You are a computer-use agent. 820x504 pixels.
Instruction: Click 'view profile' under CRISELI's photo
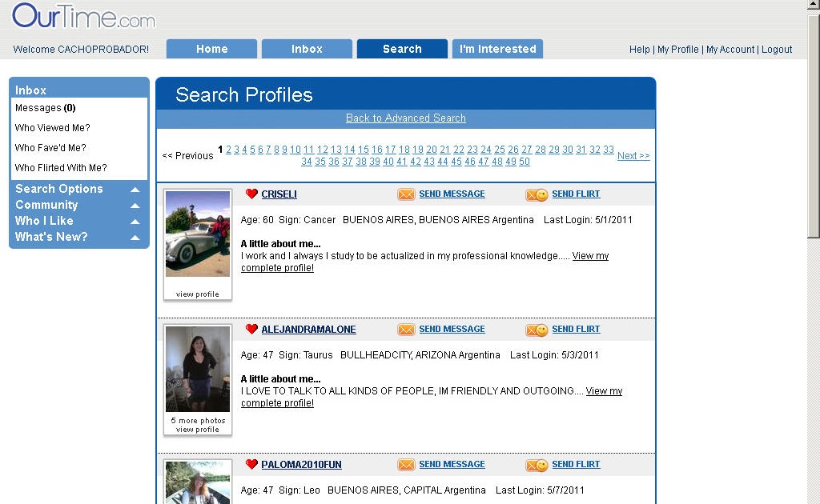point(198,294)
